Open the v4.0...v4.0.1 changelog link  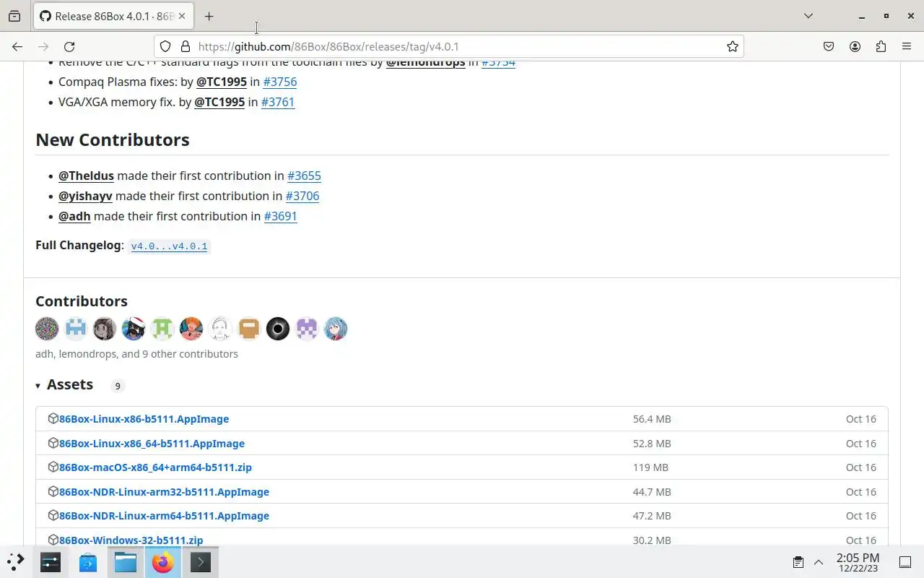point(169,246)
